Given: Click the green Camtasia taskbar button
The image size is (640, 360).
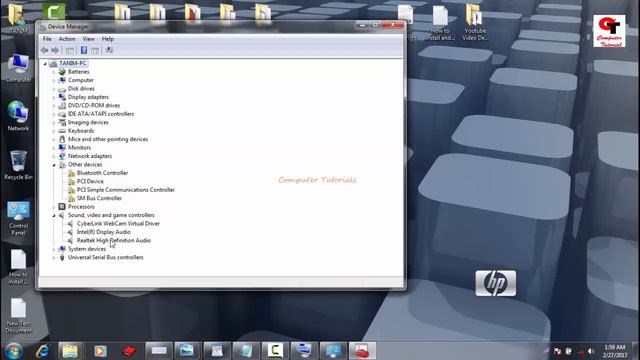Looking at the screenshot, I should point(275,351).
